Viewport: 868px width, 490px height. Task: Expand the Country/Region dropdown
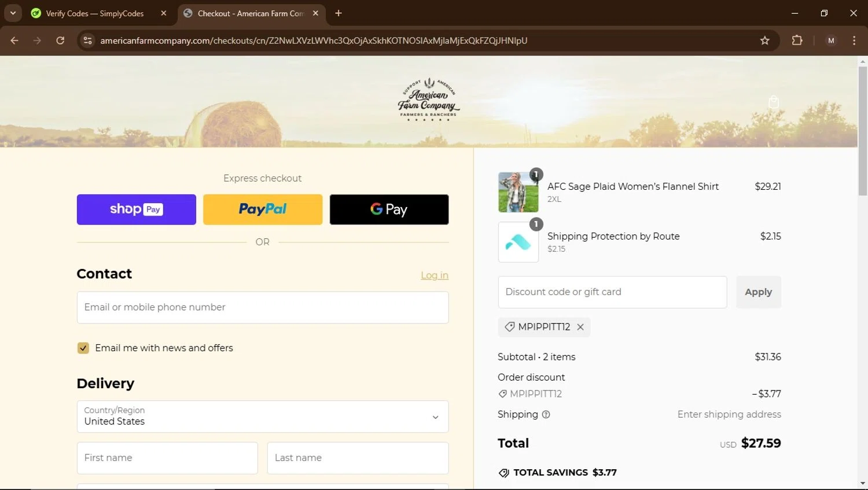click(263, 417)
